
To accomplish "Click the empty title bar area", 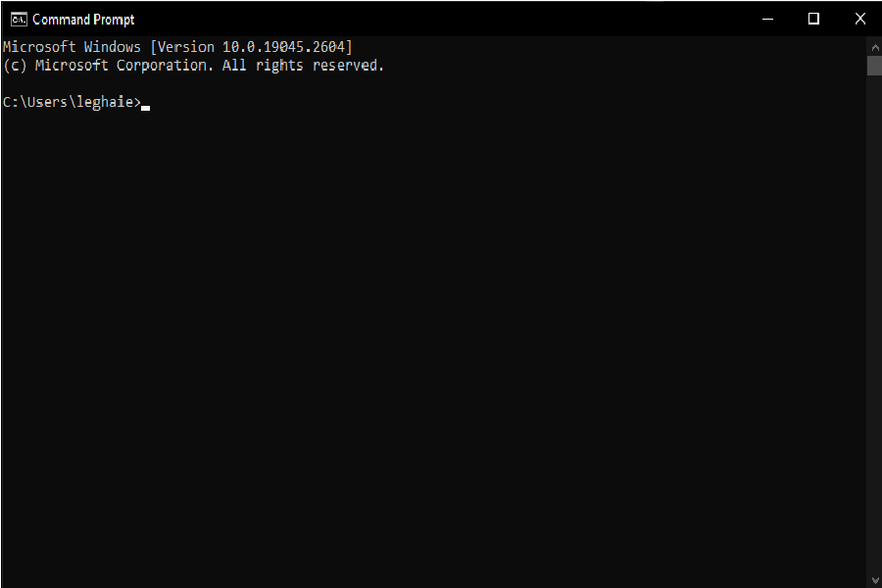I will tap(441, 19).
